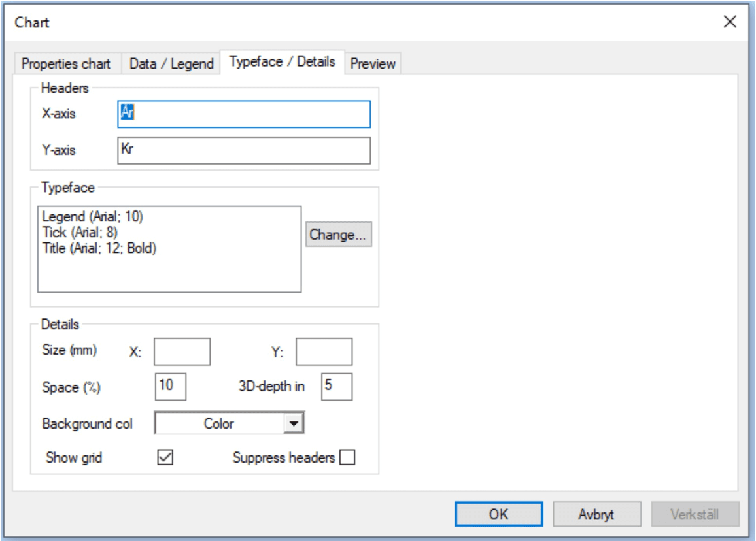Open the Data / Legend tab
The height and width of the screenshot is (541, 756).
pos(171,63)
